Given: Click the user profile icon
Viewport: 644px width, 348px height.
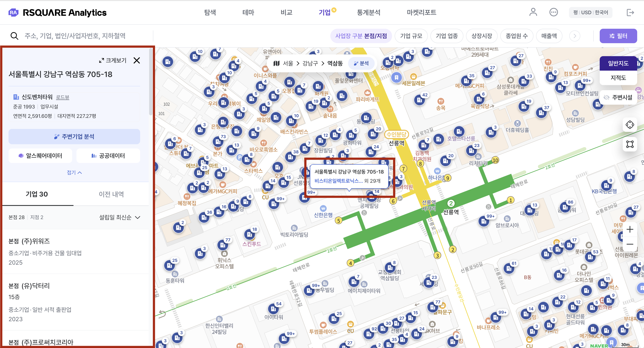Looking at the screenshot, I should point(533,12).
